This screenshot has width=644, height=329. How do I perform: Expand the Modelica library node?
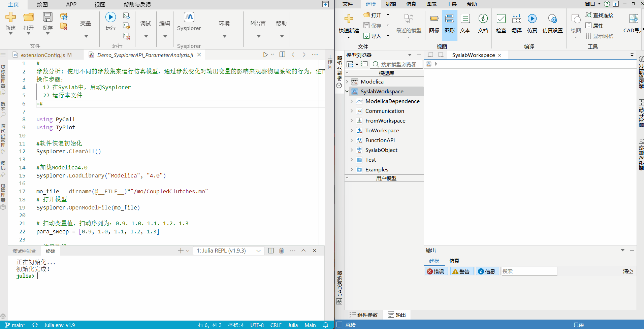coord(347,81)
